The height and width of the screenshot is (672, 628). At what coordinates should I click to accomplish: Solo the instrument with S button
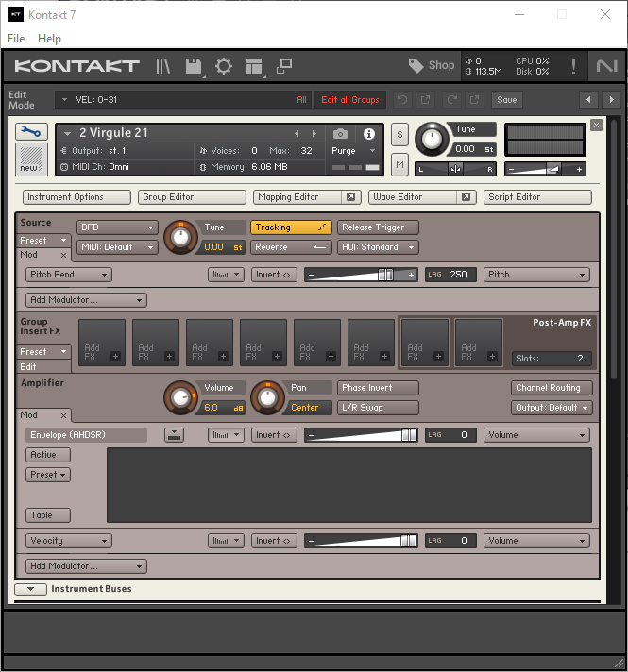399,134
